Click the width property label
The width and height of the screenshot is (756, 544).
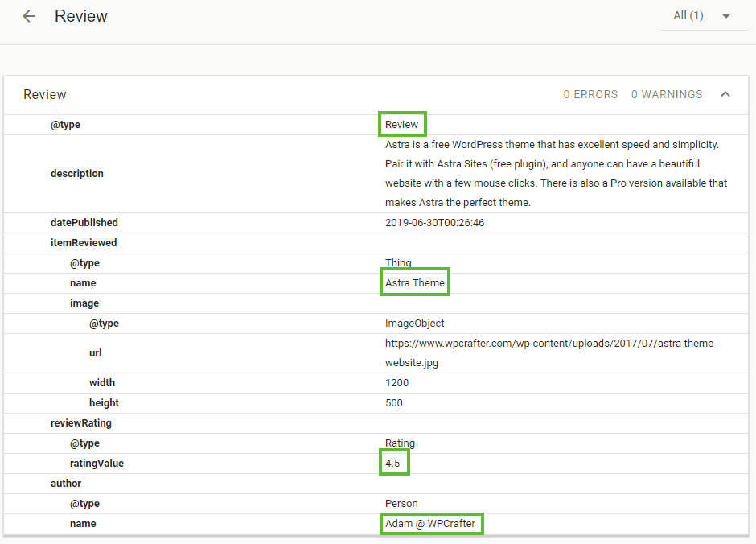tap(102, 383)
